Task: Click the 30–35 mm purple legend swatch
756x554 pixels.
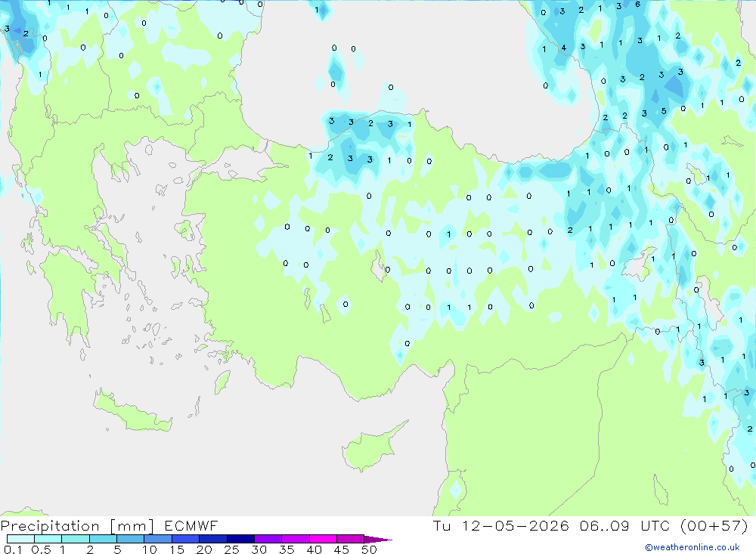Action: coord(268,539)
